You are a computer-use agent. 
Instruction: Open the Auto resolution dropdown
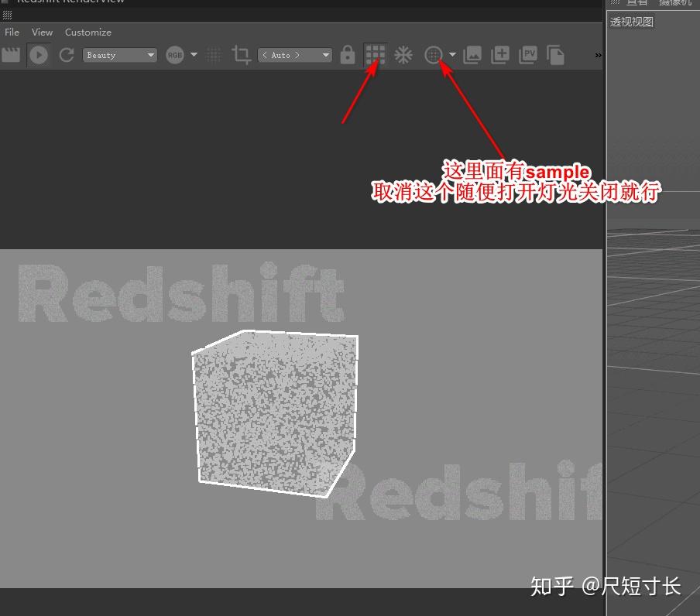click(294, 55)
